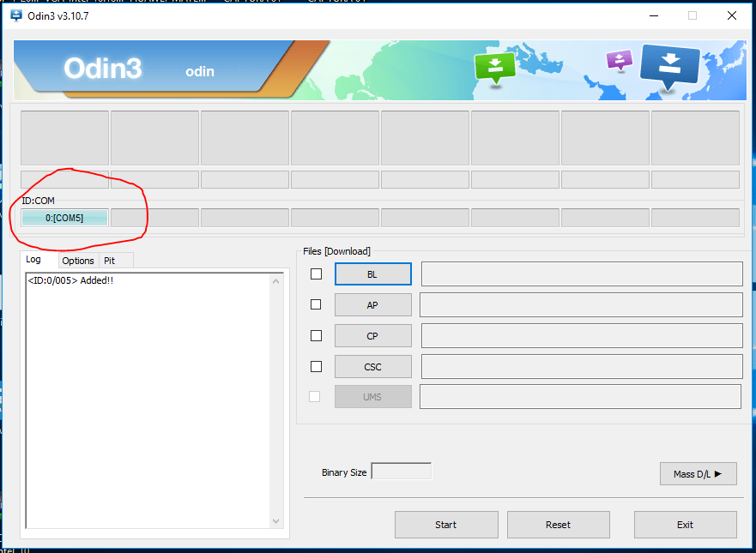
Task: Tick the AP file checkbox
Action: point(316,304)
